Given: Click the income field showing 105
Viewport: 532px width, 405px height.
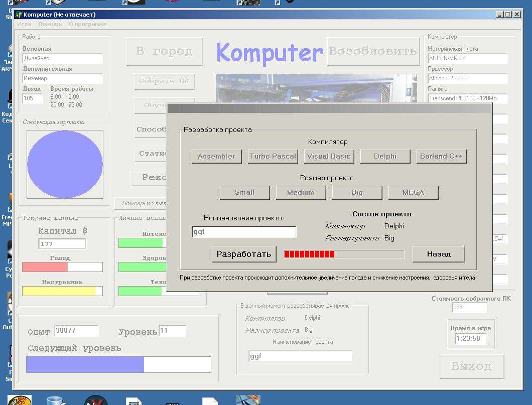Looking at the screenshot, I should (32, 98).
